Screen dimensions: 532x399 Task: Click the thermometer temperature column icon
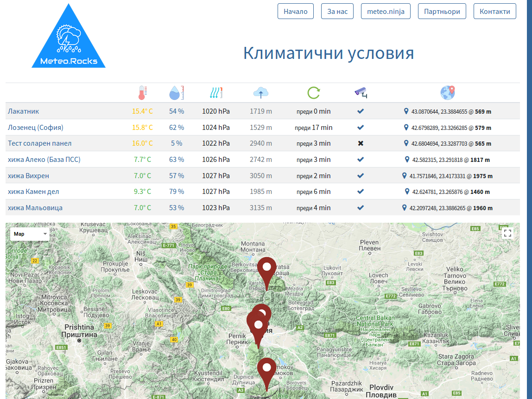(142, 93)
